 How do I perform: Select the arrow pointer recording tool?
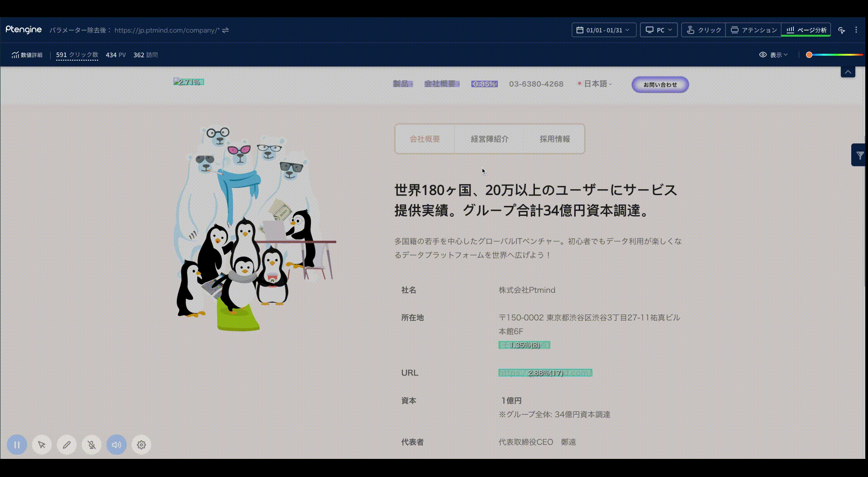[x=42, y=445]
